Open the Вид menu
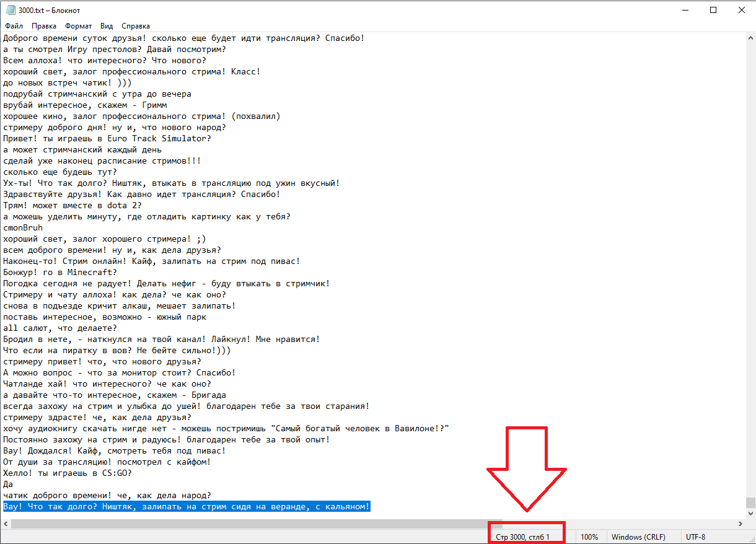The height and width of the screenshot is (544, 756). (107, 26)
